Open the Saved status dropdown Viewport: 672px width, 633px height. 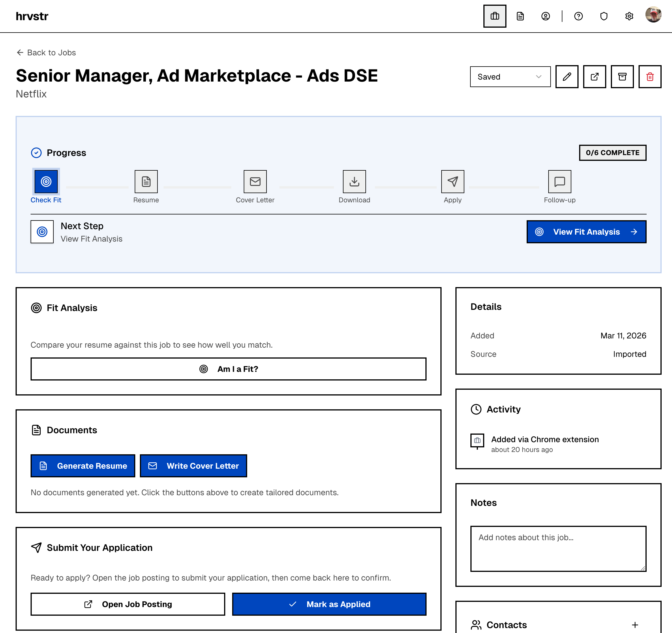pyautogui.click(x=510, y=77)
